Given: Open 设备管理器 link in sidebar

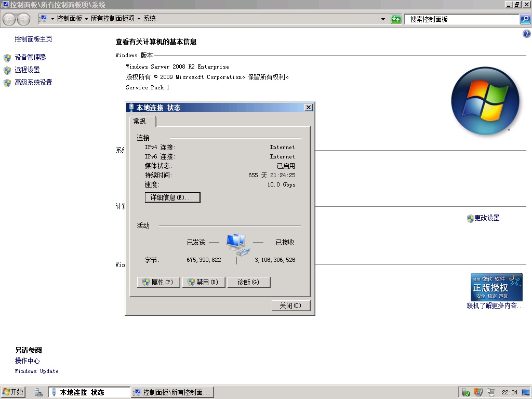Looking at the screenshot, I should [x=30, y=57].
